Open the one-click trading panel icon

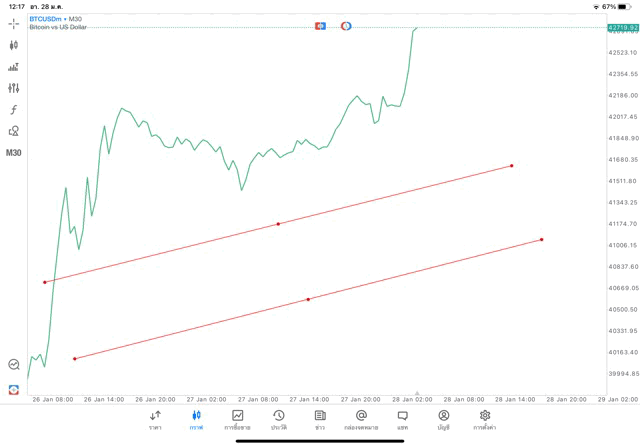[x=14, y=389]
